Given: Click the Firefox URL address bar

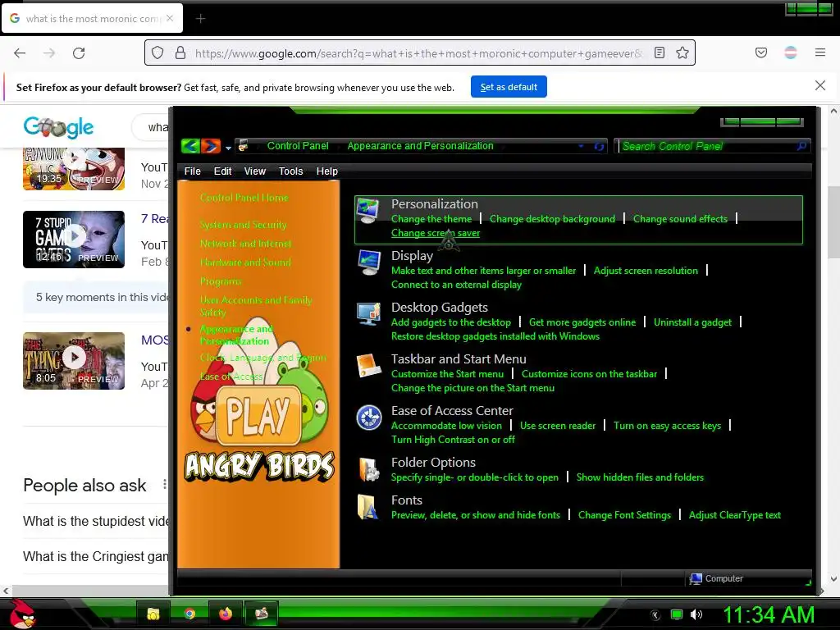Looking at the screenshot, I should 419,53.
